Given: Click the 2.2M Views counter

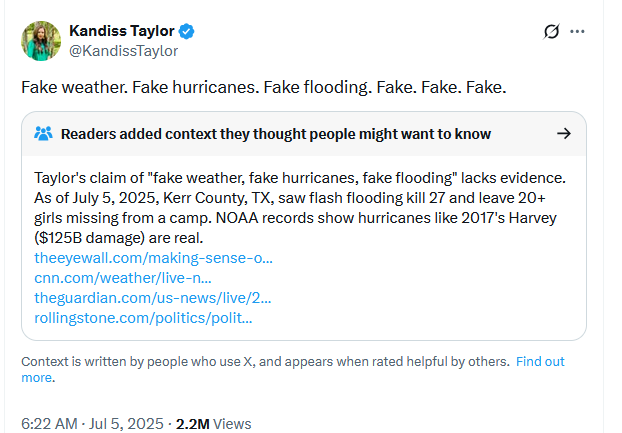Looking at the screenshot, I should 213,423.
